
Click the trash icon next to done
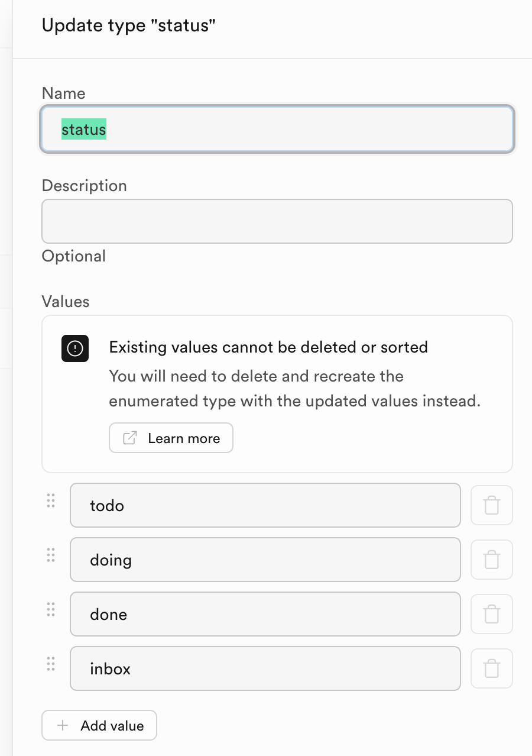(x=492, y=614)
